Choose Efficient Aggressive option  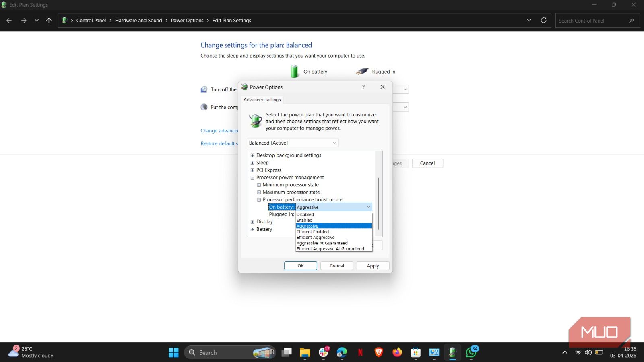pyautogui.click(x=334, y=237)
